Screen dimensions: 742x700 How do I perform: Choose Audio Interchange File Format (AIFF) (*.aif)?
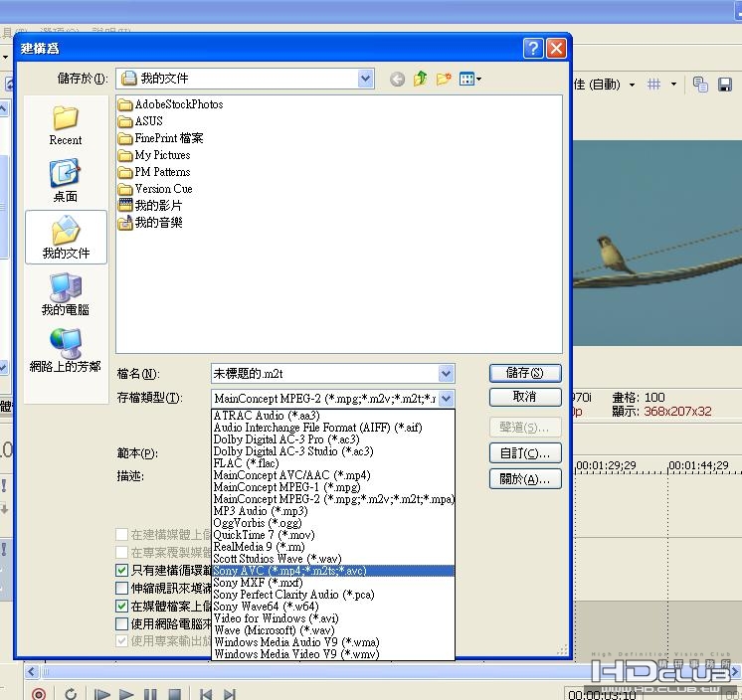point(333,428)
